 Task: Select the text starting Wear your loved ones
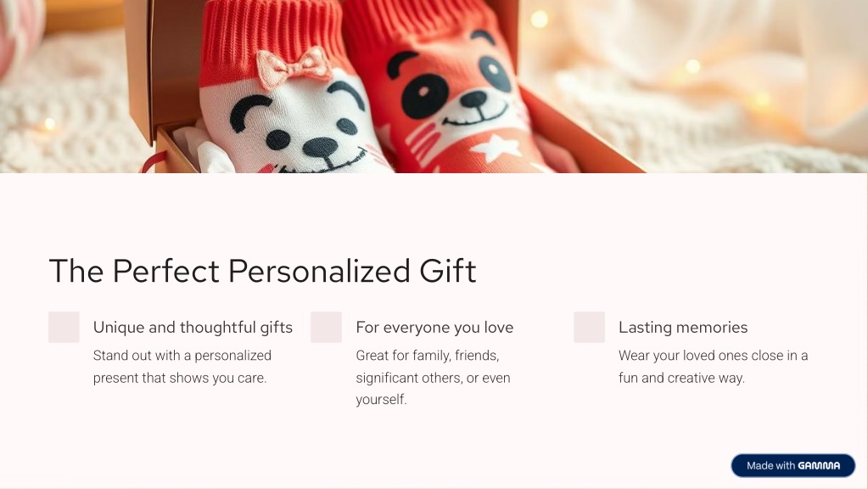(x=713, y=367)
